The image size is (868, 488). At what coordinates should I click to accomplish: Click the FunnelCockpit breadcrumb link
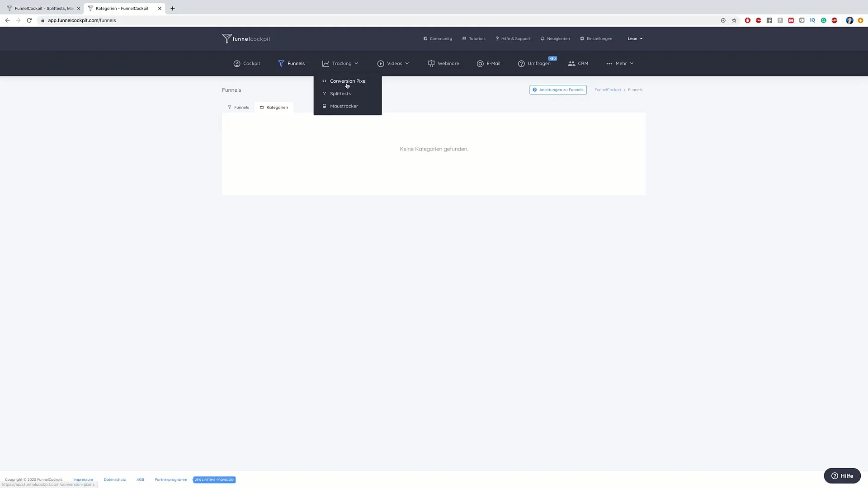(x=608, y=89)
